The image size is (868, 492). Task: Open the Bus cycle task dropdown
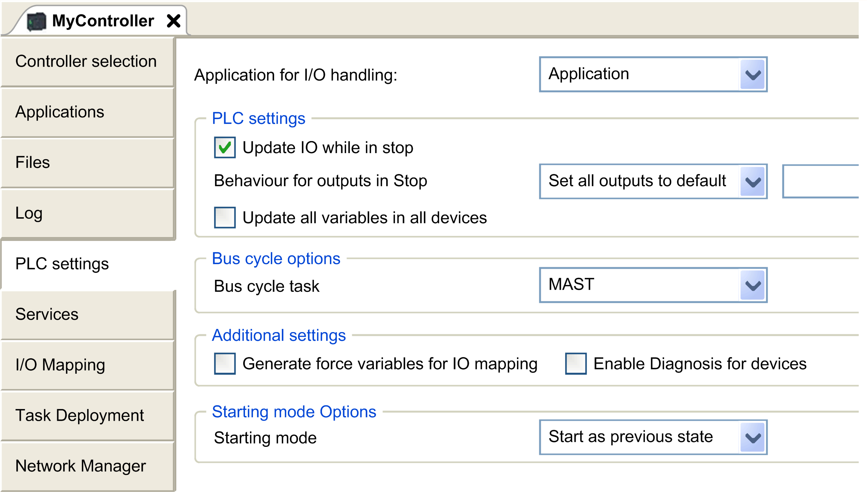pyautogui.click(x=752, y=285)
